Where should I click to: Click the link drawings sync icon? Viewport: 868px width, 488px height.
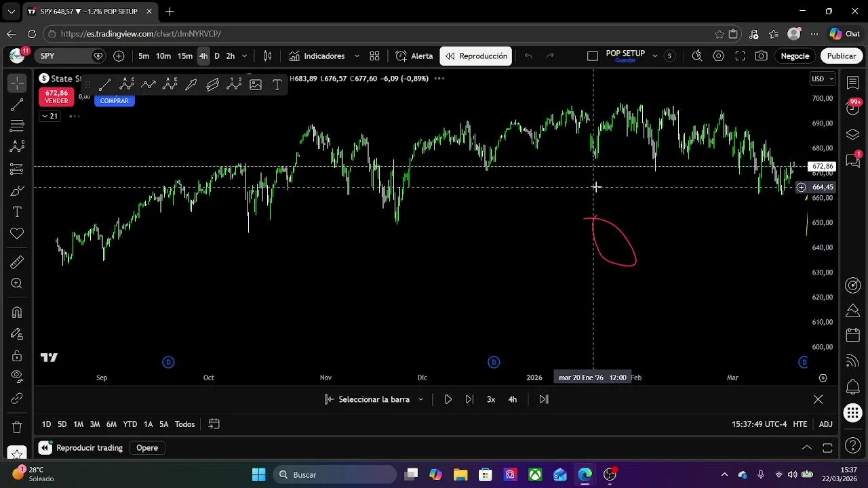17,399
